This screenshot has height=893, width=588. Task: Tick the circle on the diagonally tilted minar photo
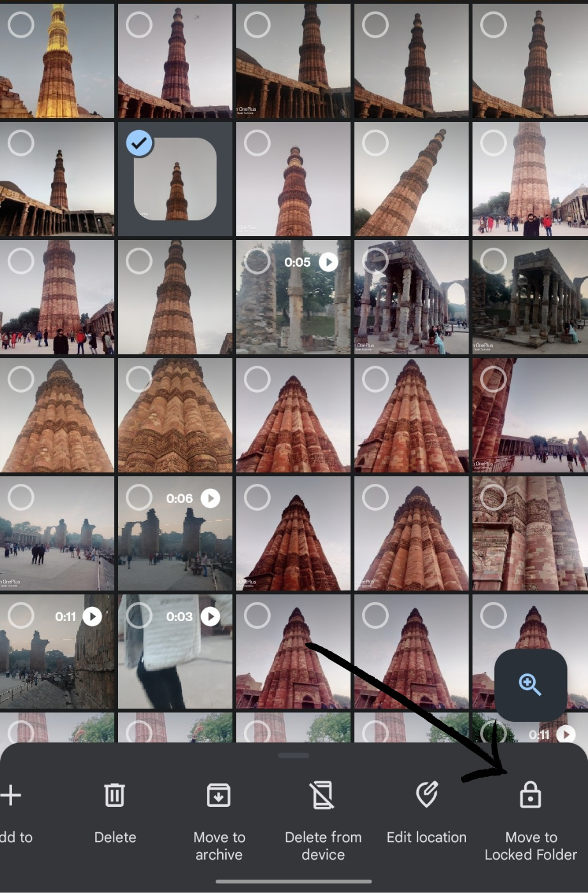point(375,144)
